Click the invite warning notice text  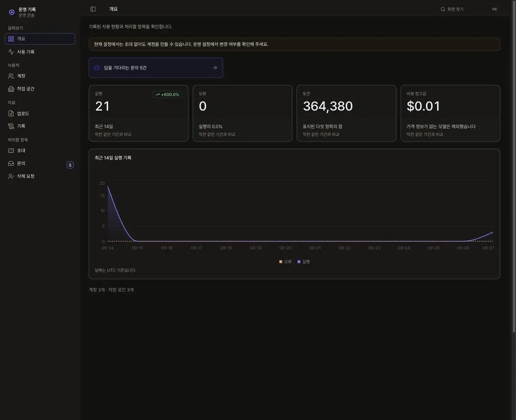point(181,44)
